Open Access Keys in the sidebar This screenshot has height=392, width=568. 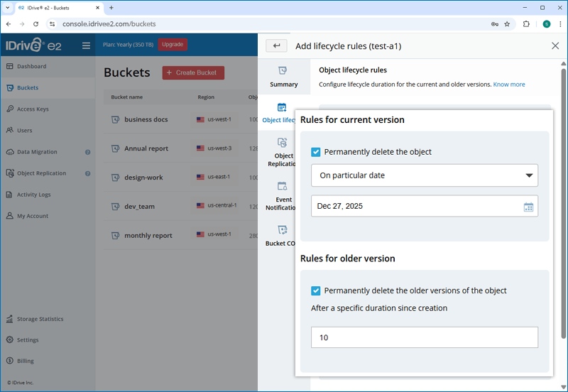point(33,109)
